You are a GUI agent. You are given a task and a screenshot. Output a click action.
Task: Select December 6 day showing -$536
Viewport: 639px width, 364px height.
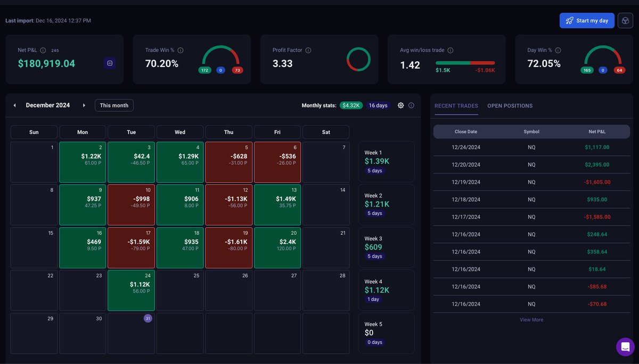pos(277,162)
